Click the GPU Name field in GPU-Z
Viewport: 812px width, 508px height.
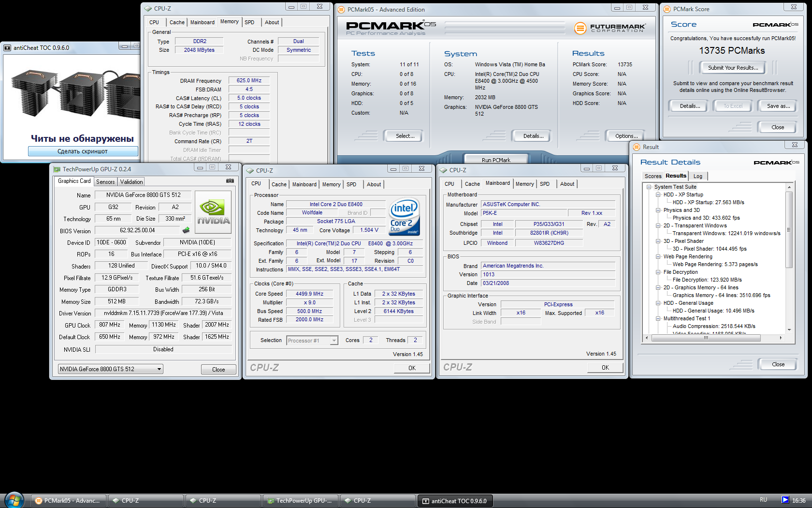pos(143,195)
